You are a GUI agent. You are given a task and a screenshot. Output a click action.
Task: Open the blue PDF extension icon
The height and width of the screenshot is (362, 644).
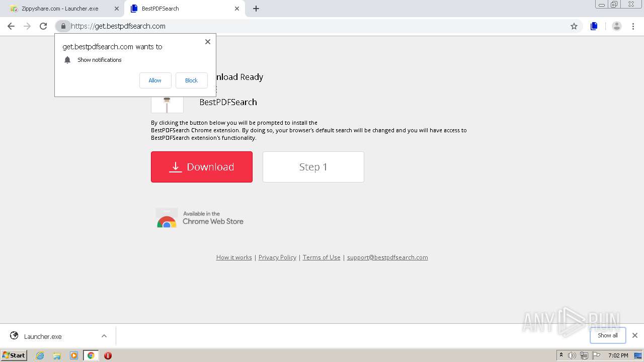[594, 26]
